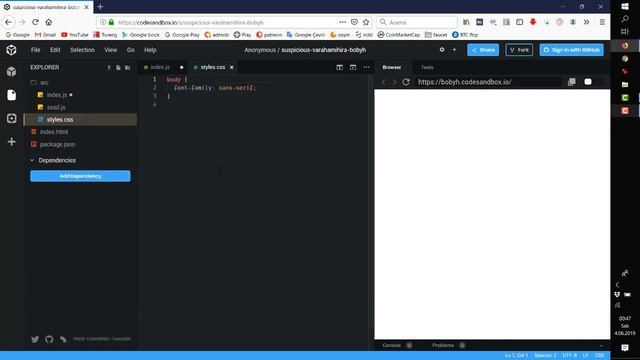Open the GitHub icon link
Viewport: 640px width, 360px height.
[49, 339]
